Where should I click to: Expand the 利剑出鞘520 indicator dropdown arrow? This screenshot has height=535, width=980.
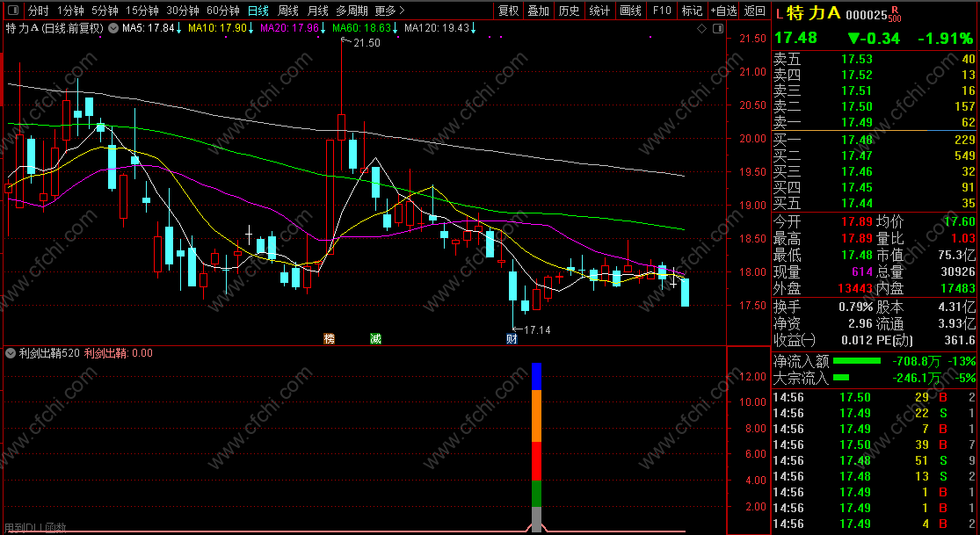[11, 353]
